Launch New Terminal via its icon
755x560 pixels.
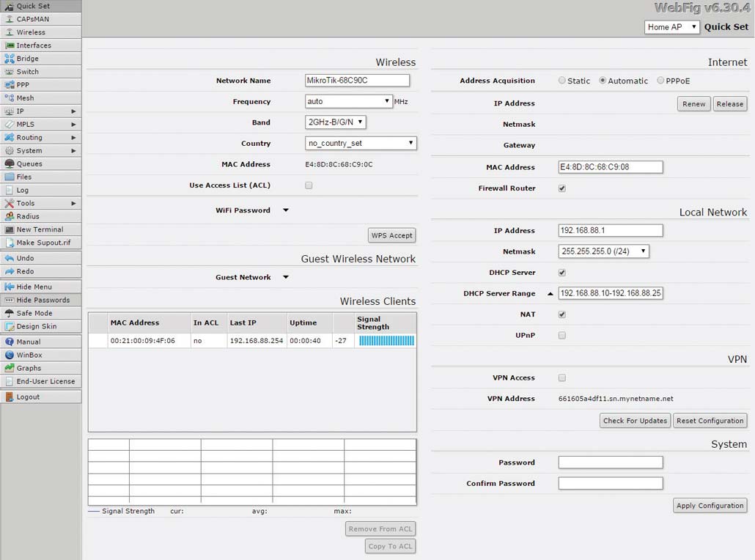(9, 229)
